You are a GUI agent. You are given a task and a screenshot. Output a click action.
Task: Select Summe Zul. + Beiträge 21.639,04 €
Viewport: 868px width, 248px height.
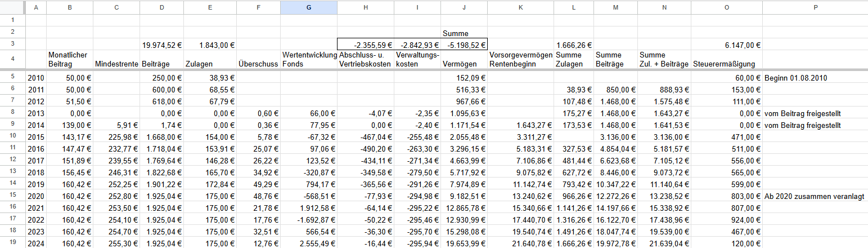point(664,243)
